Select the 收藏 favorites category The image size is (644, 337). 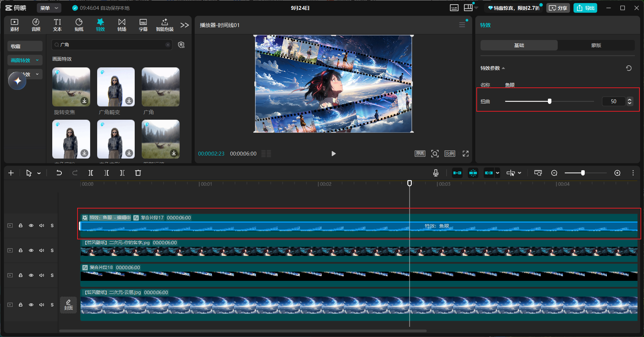click(x=25, y=46)
